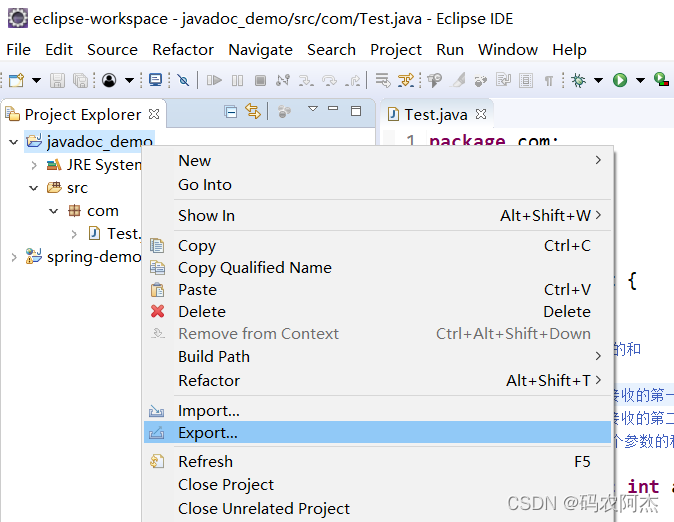674x522 pixels.
Task: Click the Resume debug icon
Action: (x=214, y=80)
